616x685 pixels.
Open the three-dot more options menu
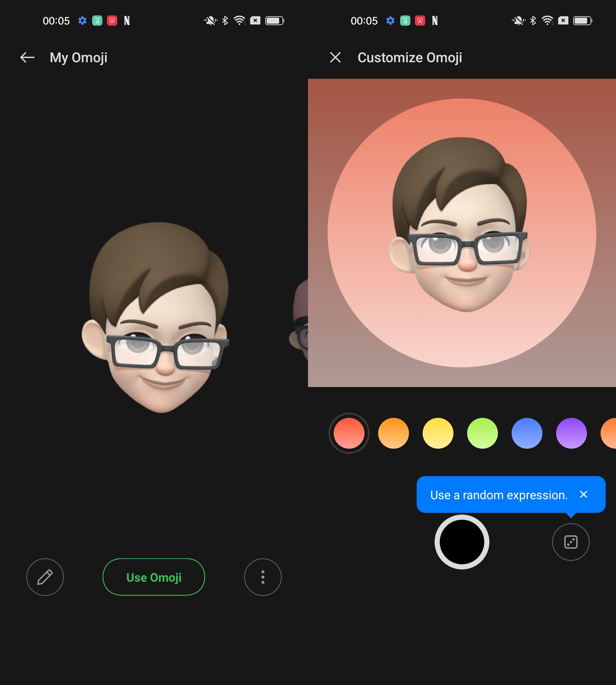263,577
